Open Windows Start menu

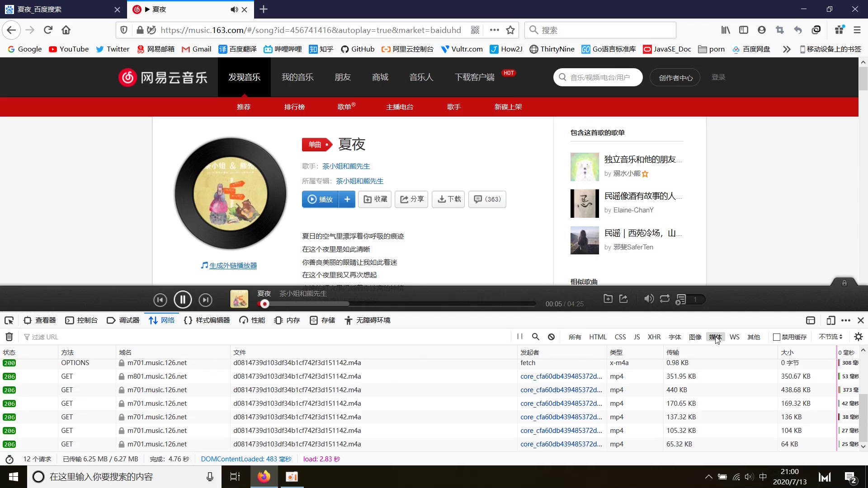click(x=14, y=477)
